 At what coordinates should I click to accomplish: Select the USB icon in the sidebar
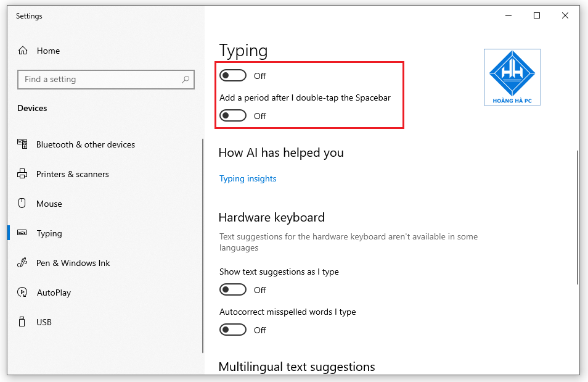tap(22, 322)
